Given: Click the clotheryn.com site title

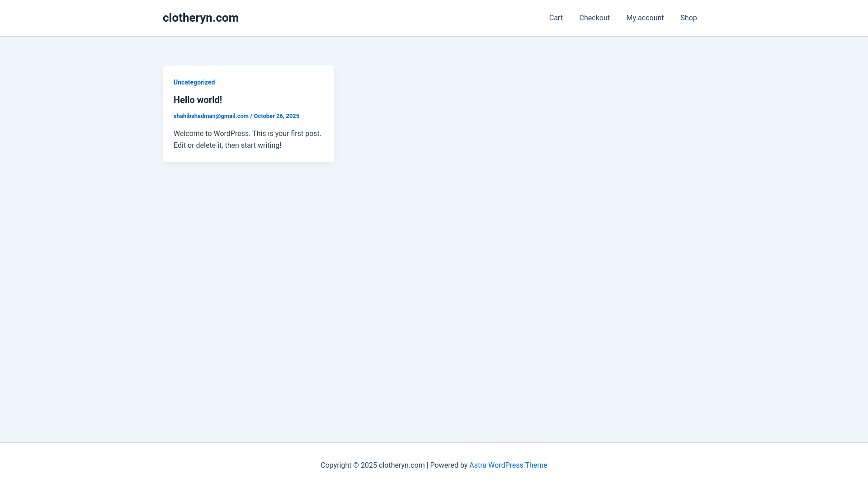Looking at the screenshot, I should (200, 18).
